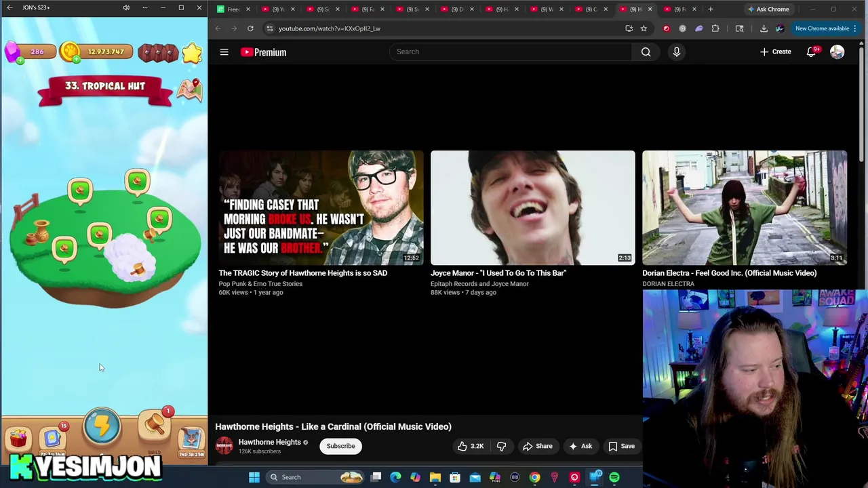Toggle sound in the phone mirror title bar
This screenshot has width=868, height=488.
126,7
